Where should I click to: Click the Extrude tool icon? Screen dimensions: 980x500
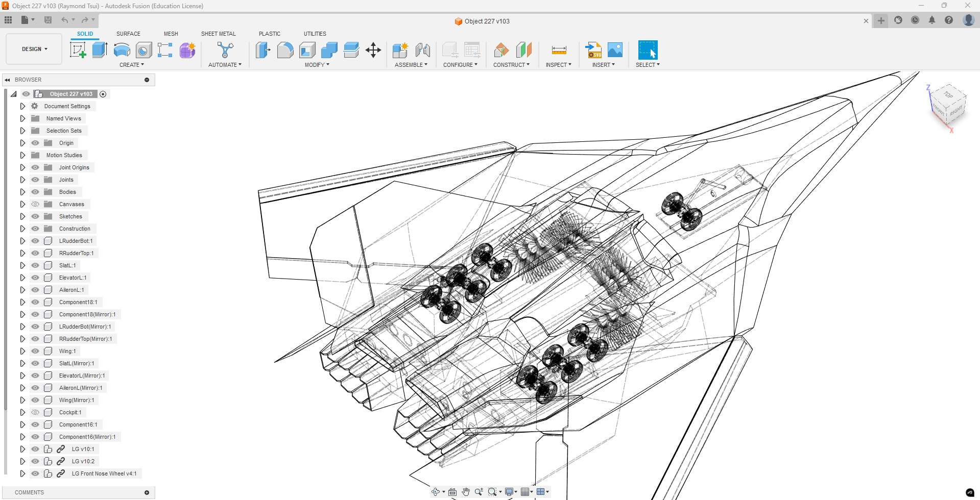(x=100, y=50)
